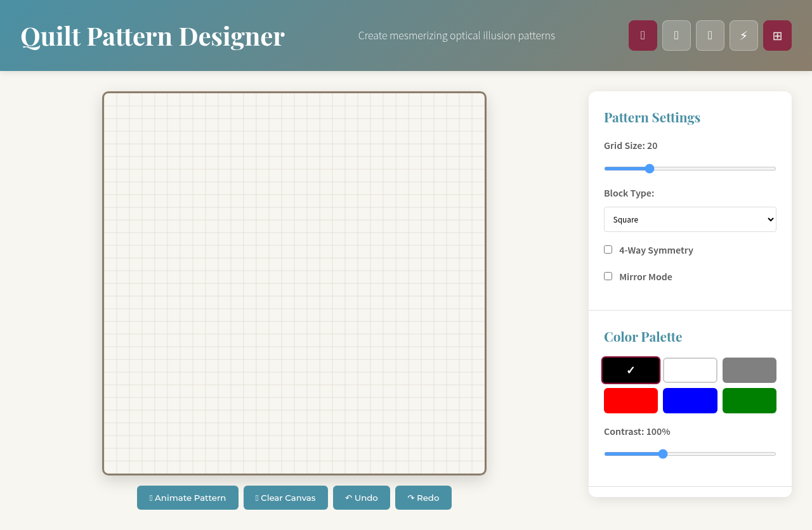Image resolution: width=812 pixels, height=530 pixels.
Task: Enable 4-Way Symmetry
Action: [608, 249]
